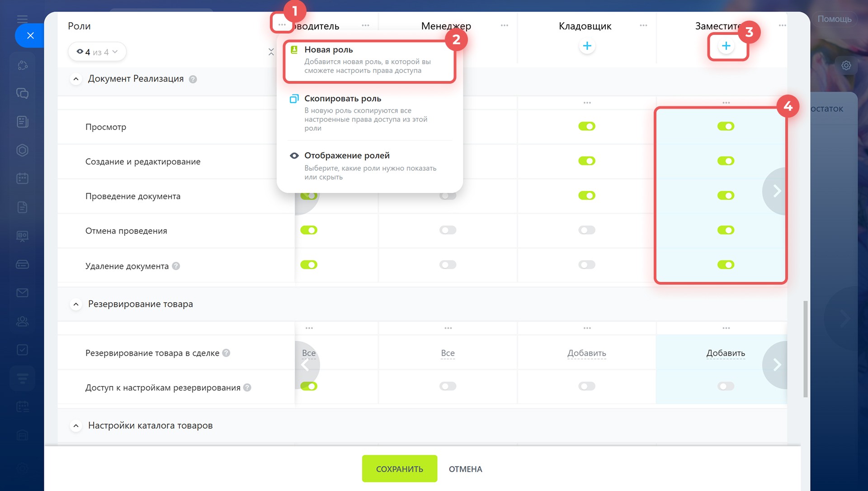Click the СОХРАНИТЬ button

tap(399, 469)
